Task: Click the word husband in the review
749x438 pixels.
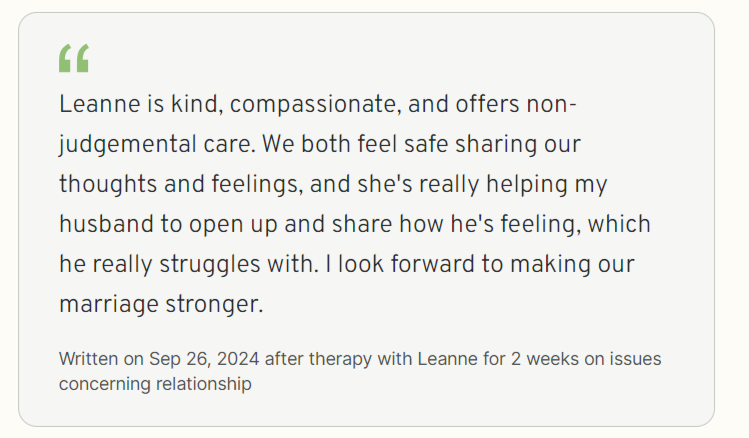Action: [x=107, y=224]
